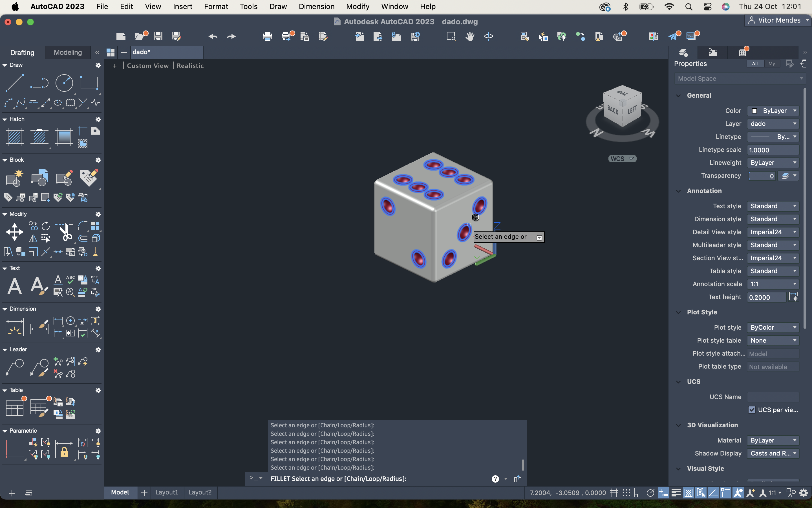Add a new drawing tab

pos(124,52)
